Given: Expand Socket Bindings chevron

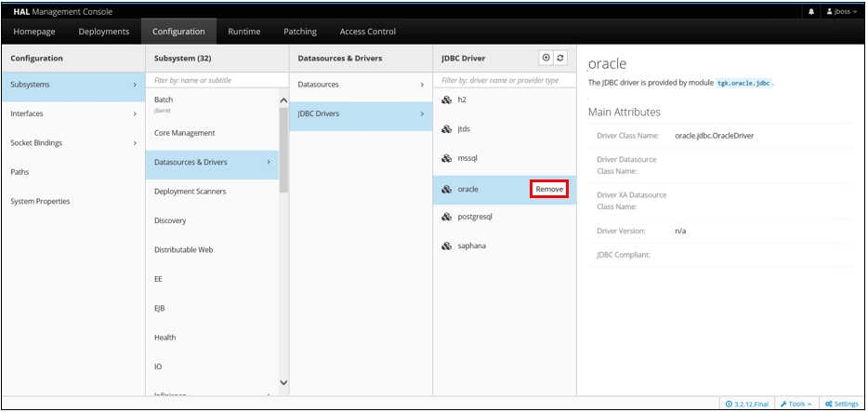Looking at the screenshot, I should pyautogui.click(x=134, y=143).
